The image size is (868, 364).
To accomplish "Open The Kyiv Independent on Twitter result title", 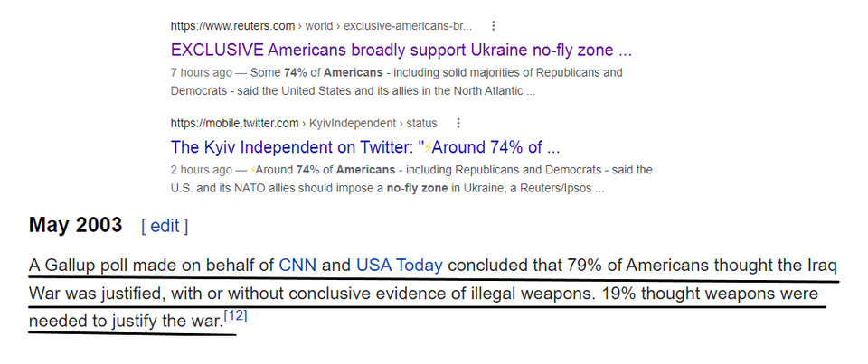I will (x=365, y=148).
